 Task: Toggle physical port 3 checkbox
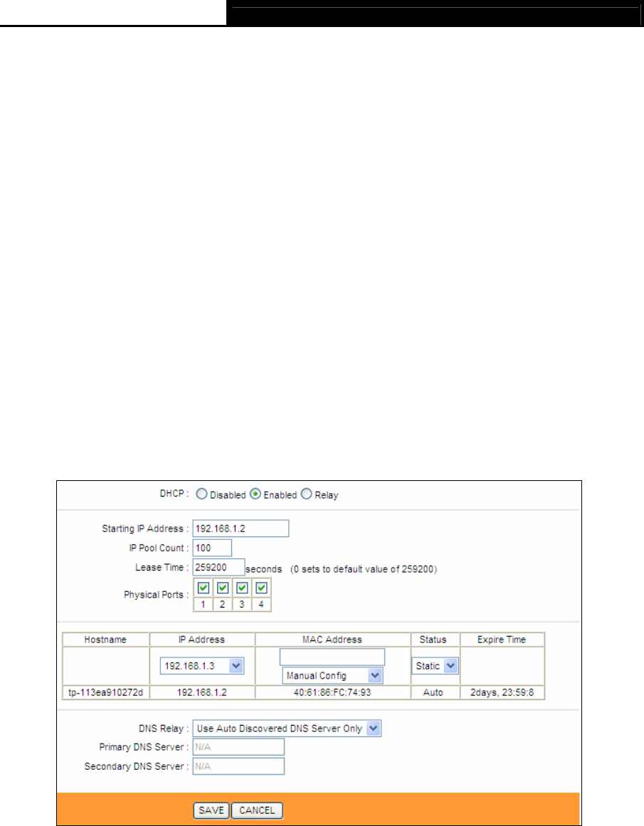point(242,588)
